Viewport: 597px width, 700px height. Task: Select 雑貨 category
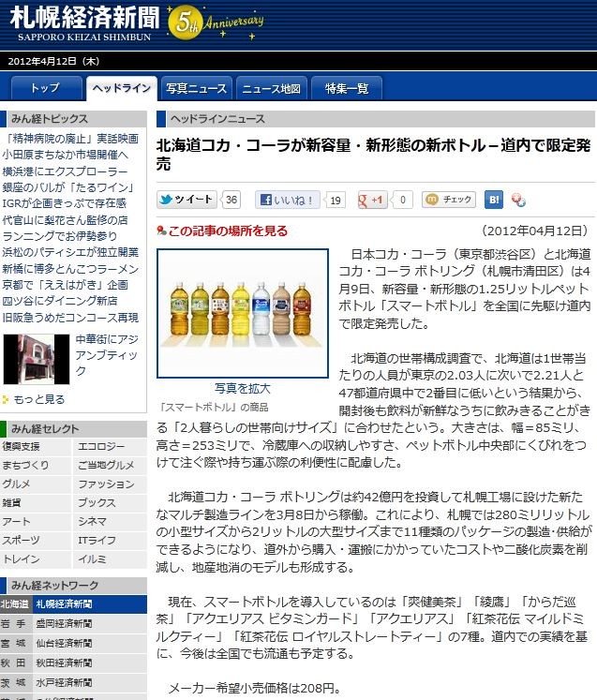[11, 502]
